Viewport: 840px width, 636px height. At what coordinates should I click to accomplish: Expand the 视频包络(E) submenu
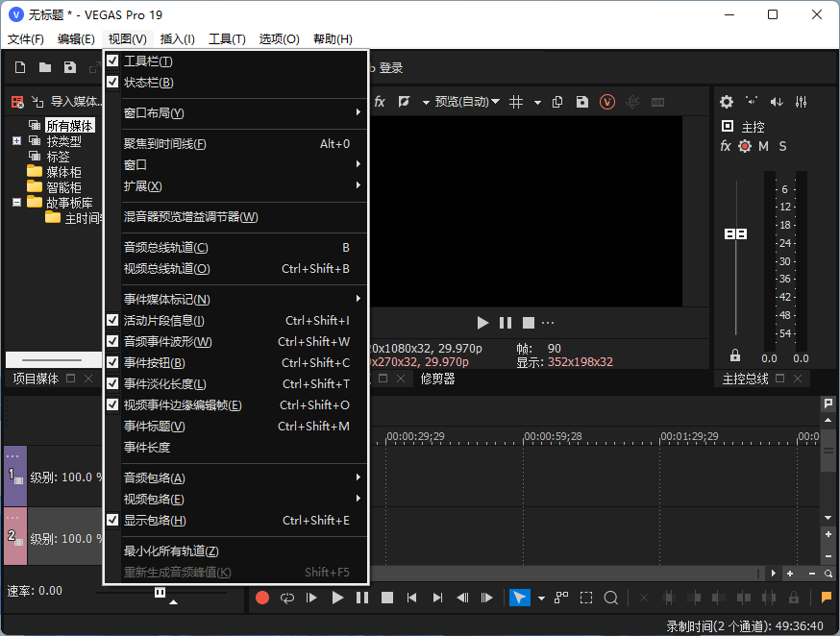236,499
